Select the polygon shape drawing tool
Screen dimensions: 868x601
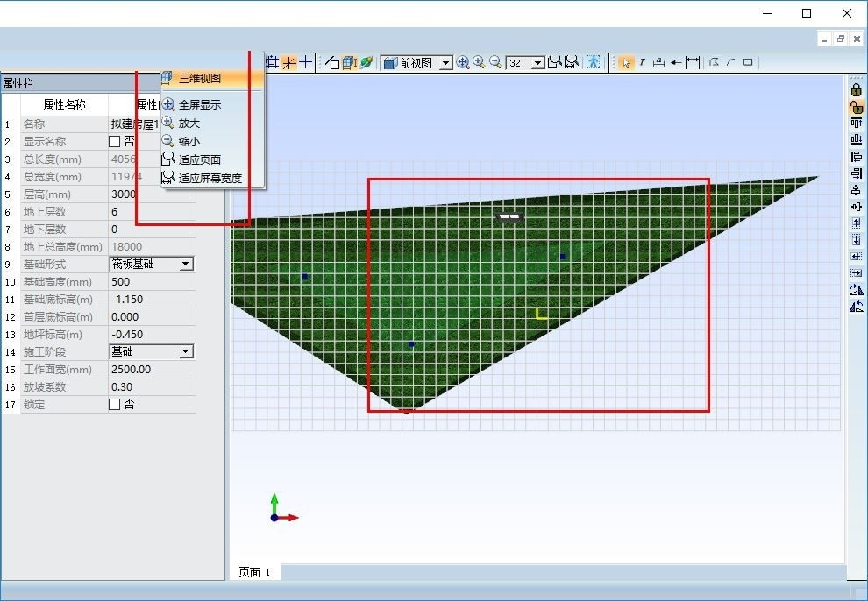[714, 62]
